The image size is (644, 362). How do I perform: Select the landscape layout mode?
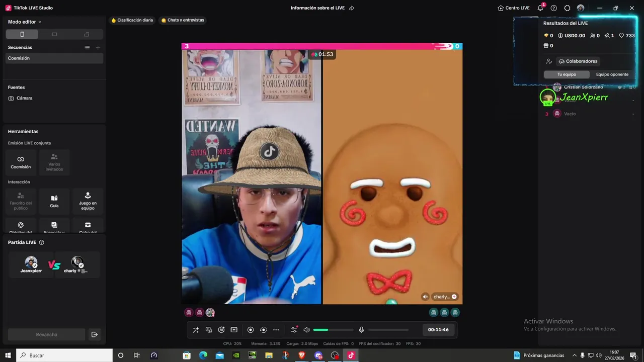pos(54,34)
